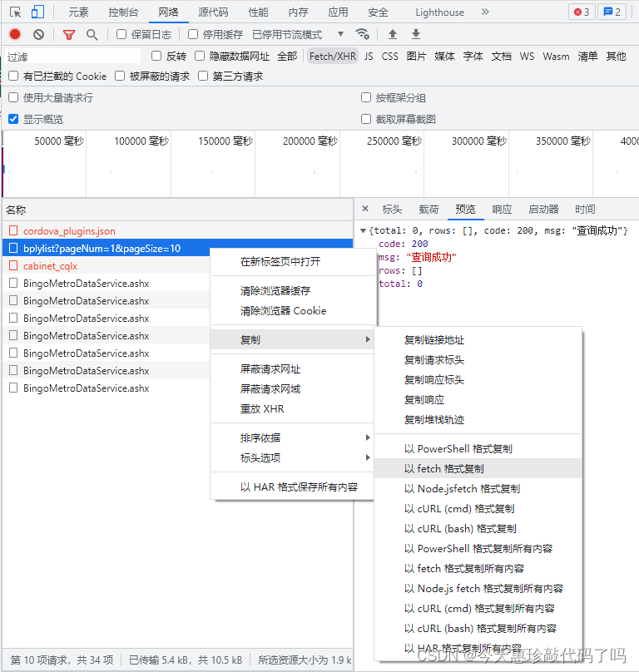The height and width of the screenshot is (672, 639).
Task: Stop recording network log with red button
Action: pyautogui.click(x=15, y=34)
